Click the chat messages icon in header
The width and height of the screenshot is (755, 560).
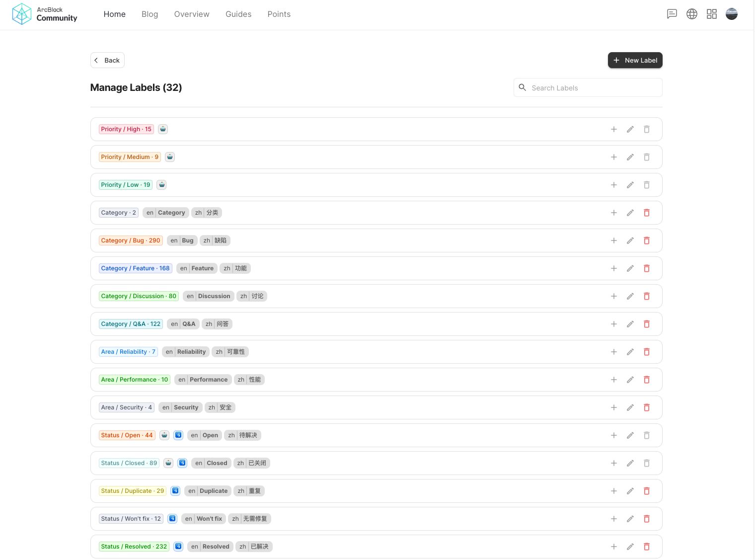[x=672, y=14]
